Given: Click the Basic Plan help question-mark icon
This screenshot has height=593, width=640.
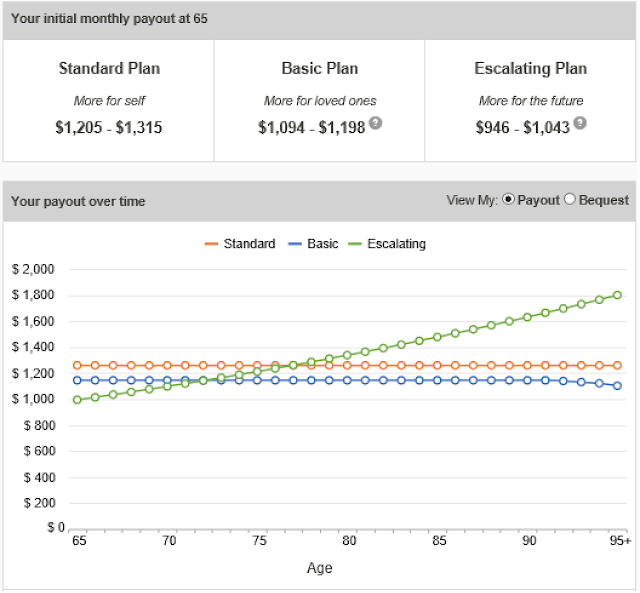Looking at the screenshot, I should click(x=376, y=123).
